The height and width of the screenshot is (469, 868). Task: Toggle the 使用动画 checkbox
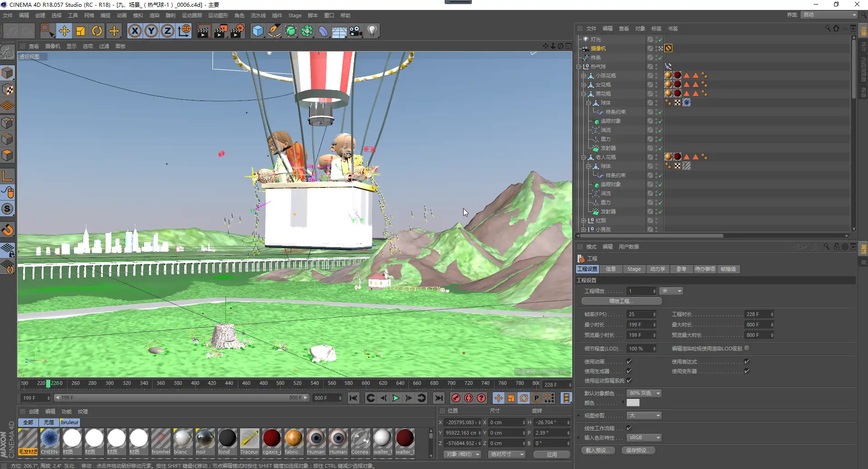pyautogui.click(x=629, y=361)
